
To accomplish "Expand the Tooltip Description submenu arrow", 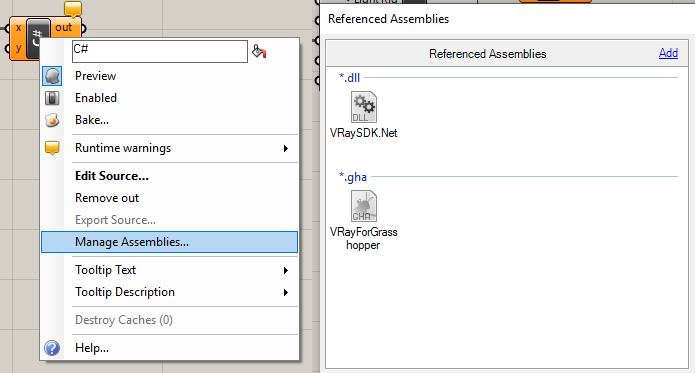I will pyautogui.click(x=286, y=292).
